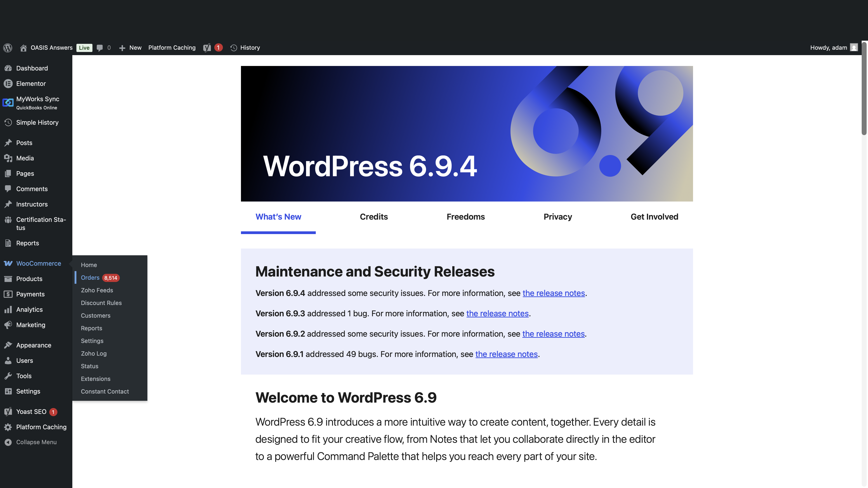Select Customers in the WooCommerce submenu
868x488 pixels.
[96, 316]
